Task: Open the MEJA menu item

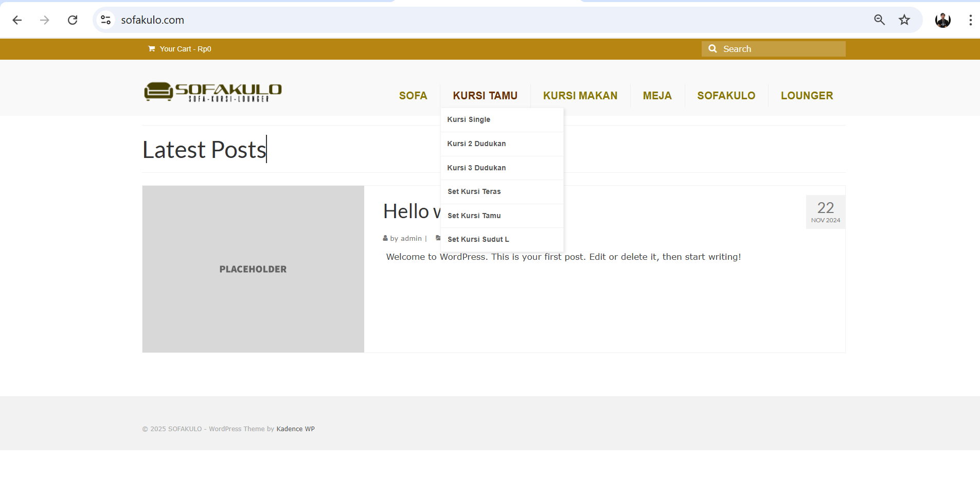Action: coord(657,96)
